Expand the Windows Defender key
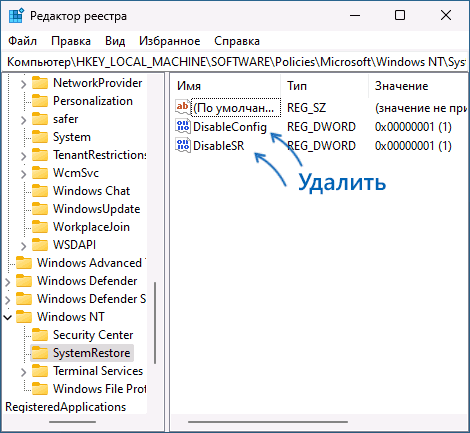Viewport: 470px width, 433px height. coord(7,282)
